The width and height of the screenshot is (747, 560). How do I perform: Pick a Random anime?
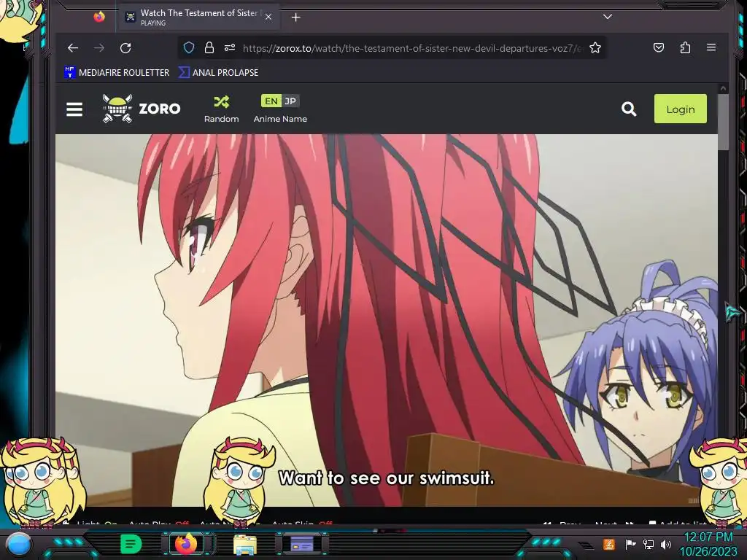[222, 109]
